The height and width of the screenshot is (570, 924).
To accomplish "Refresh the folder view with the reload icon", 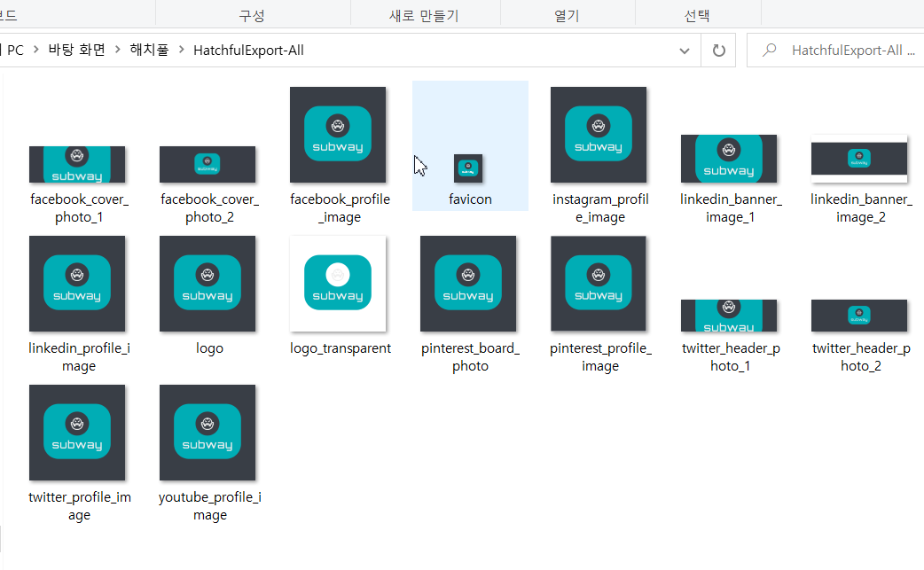I will pyautogui.click(x=718, y=51).
